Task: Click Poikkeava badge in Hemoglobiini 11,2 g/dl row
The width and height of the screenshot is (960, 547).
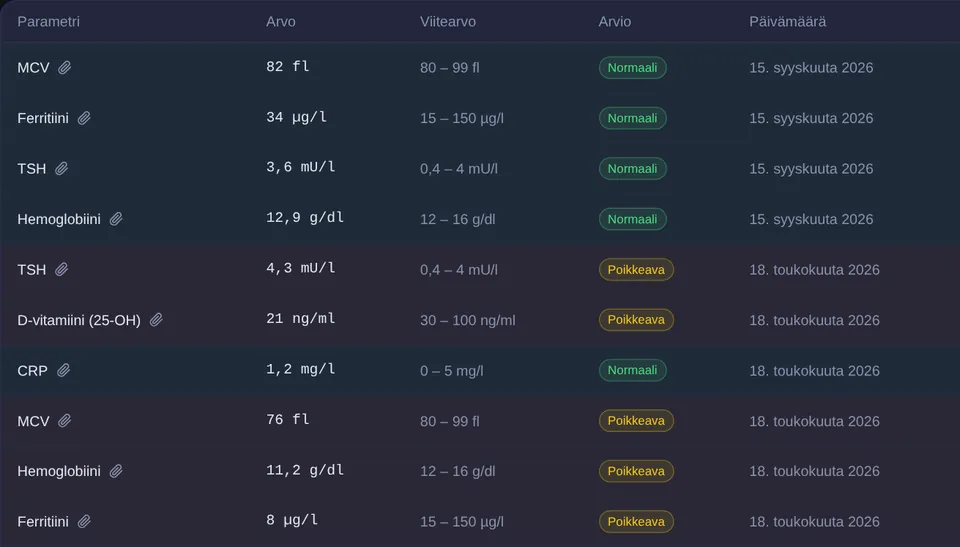Action: point(636,471)
